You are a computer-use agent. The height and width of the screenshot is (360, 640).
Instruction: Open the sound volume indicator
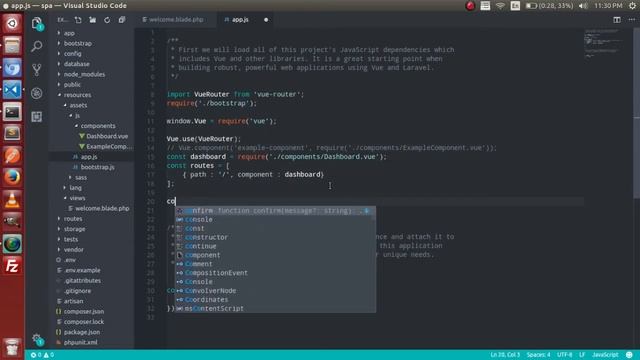coord(583,6)
